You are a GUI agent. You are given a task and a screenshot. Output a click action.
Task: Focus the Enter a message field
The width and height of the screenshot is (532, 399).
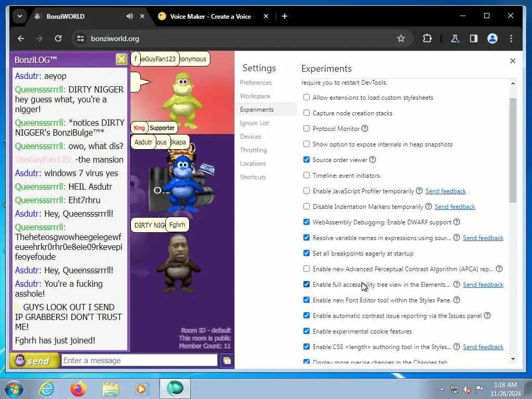tap(139, 361)
